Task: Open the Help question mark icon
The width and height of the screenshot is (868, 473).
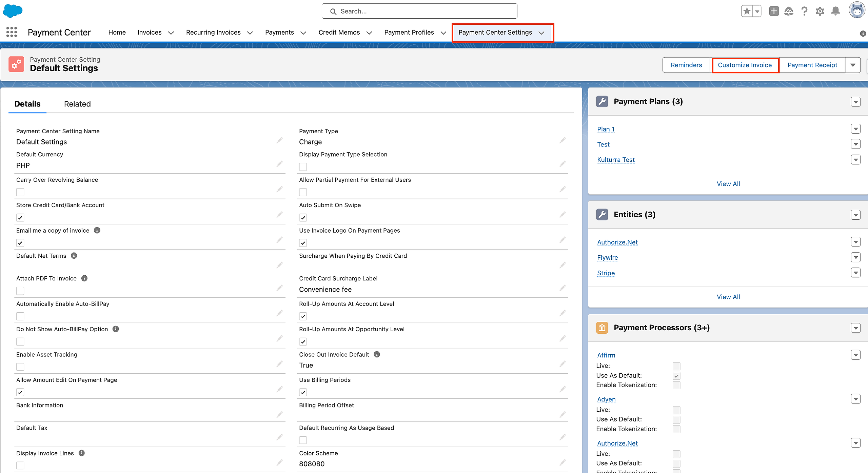Action: pyautogui.click(x=804, y=11)
